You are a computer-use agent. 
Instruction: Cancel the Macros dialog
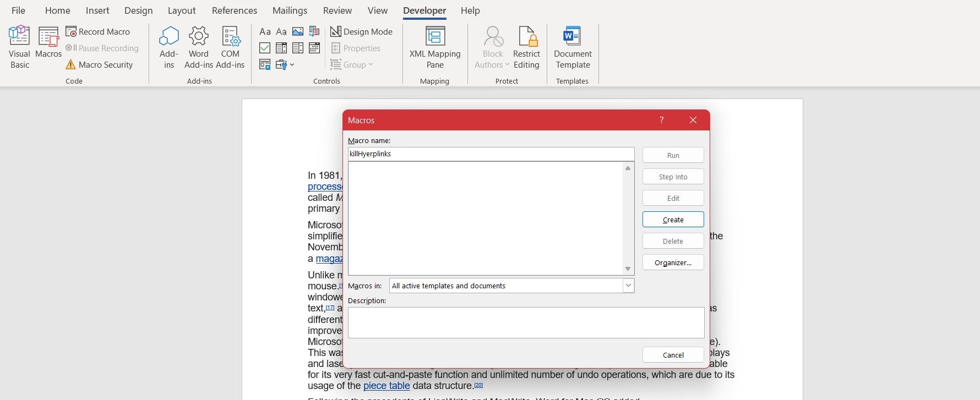tap(673, 355)
